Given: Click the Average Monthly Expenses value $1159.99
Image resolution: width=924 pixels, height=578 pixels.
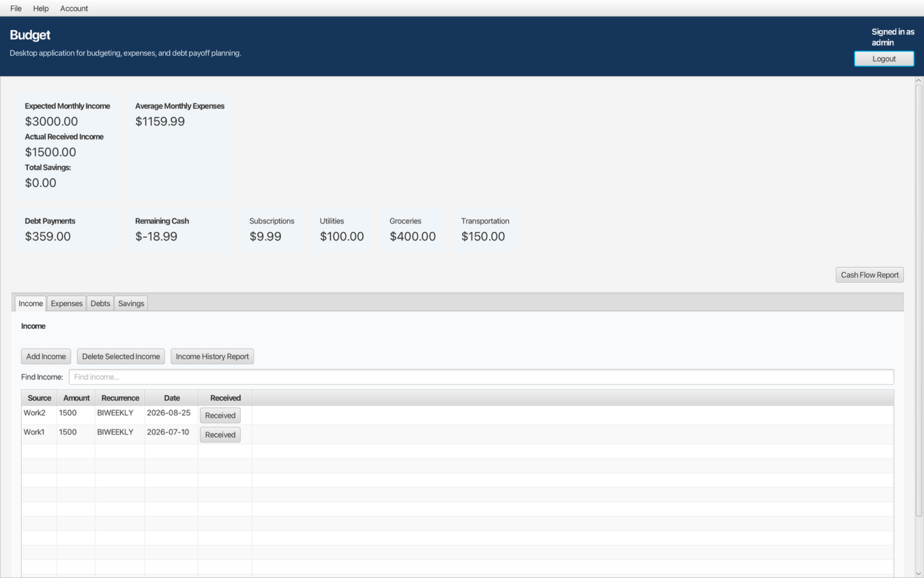Looking at the screenshot, I should pos(160,121).
